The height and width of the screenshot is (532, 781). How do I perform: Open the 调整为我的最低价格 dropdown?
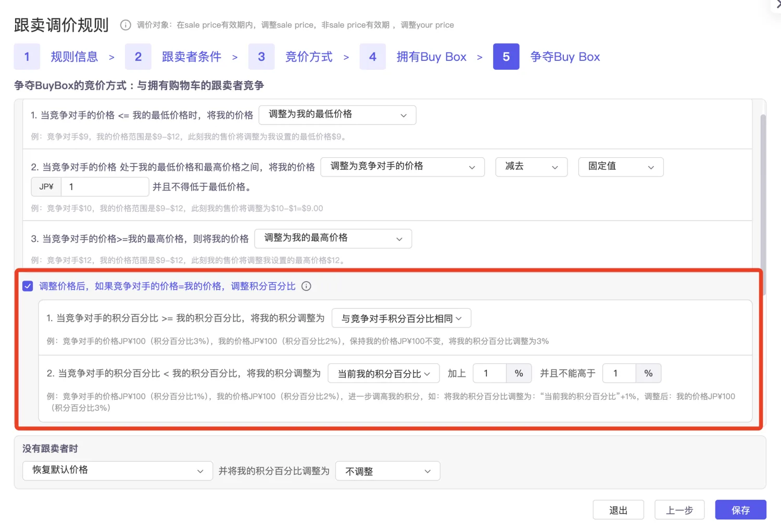pyautogui.click(x=337, y=115)
